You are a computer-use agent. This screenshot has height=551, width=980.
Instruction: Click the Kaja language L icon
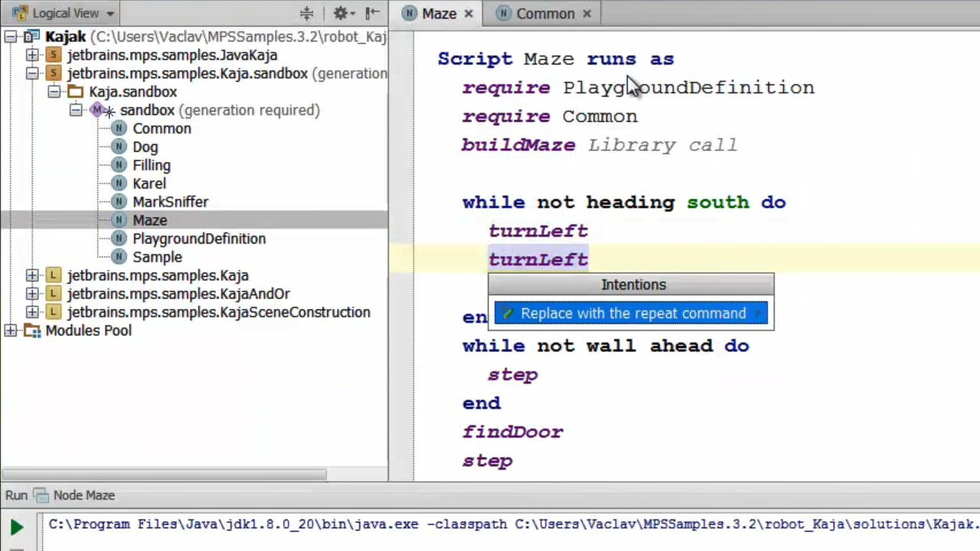(53, 275)
